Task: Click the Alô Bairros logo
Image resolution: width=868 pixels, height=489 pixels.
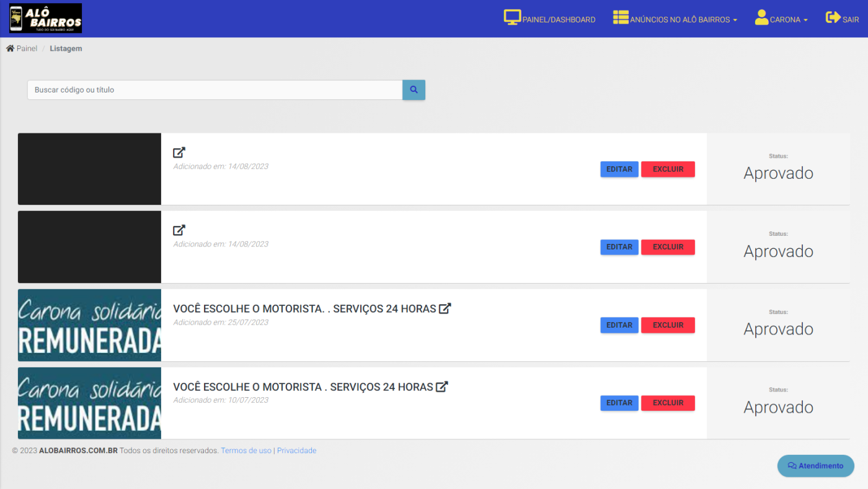Action: [46, 18]
